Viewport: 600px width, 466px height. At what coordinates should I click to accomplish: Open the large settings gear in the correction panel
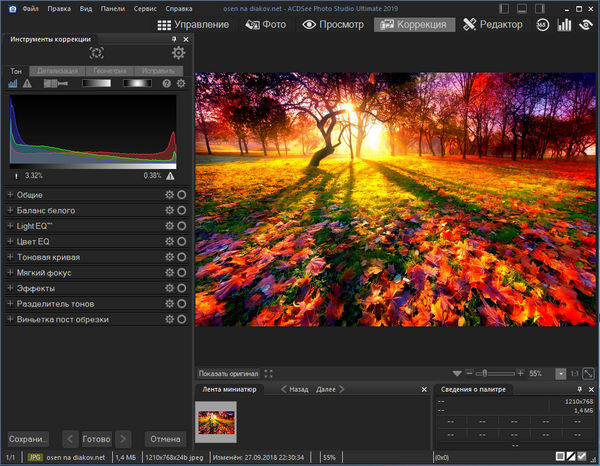(x=178, y=53)
